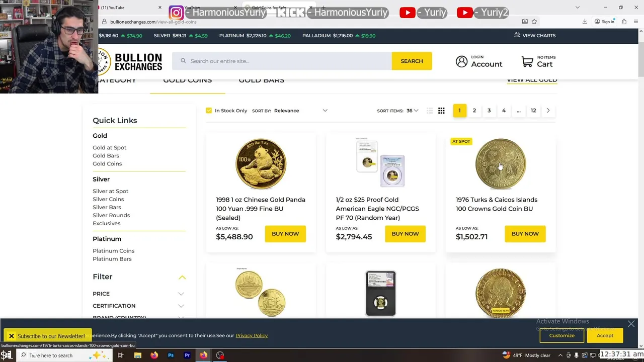Image resolution: width=644 pixels, height=362 pixels.
Task: Collapse the Filter panel chevron
Action: (182, 277)
